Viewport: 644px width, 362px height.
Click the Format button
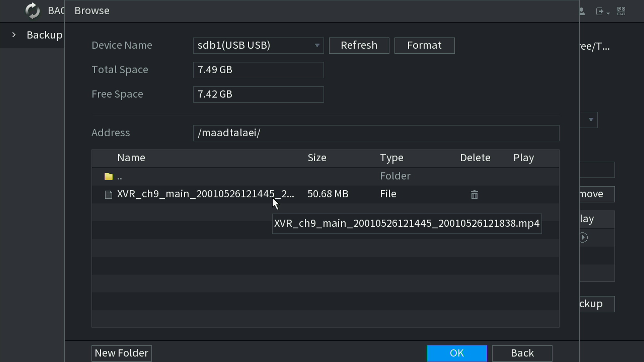tap(424, 46)
